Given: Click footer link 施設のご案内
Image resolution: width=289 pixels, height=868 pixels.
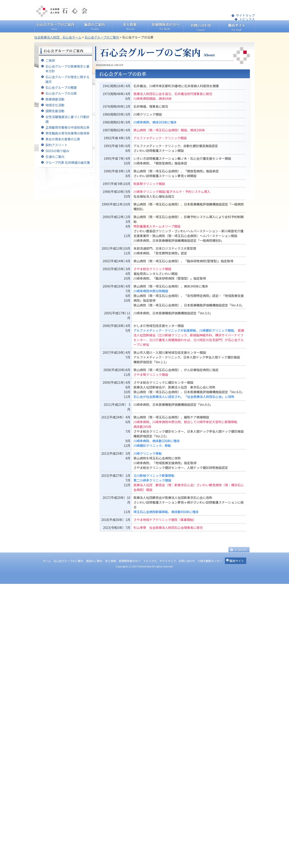Looking at the screenshot, I should (94, 561).
